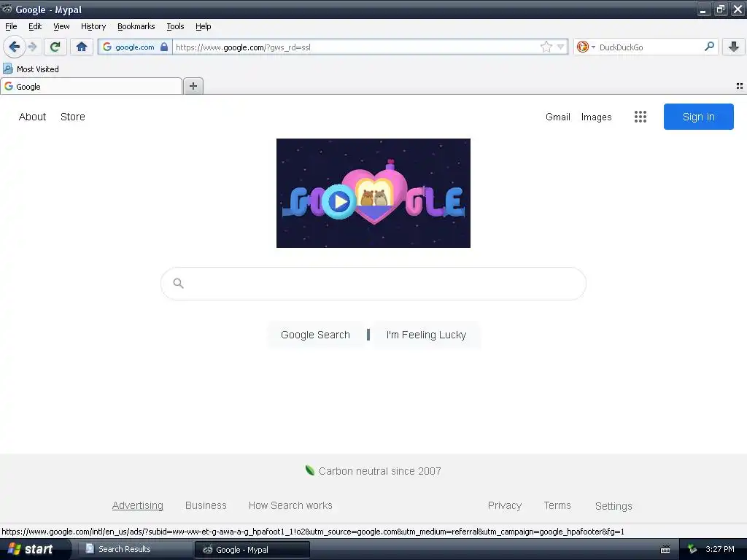Click the green leaf carbon neutral icon
This screenshot has width=747, height=560.
pyautogui.click(x=309, y=470)
